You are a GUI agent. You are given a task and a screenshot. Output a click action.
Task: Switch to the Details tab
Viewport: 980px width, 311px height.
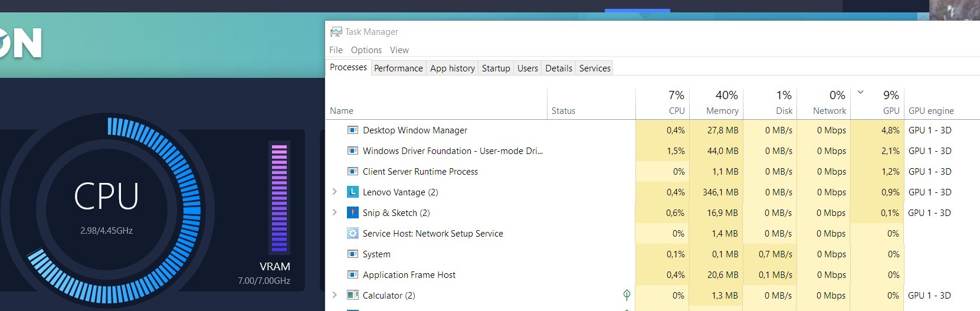(559, 68)
